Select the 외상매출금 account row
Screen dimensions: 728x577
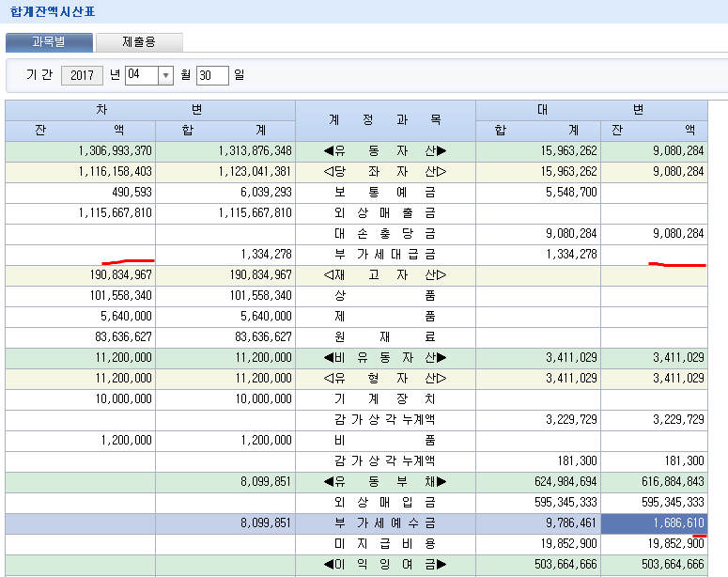pos(385,213)
